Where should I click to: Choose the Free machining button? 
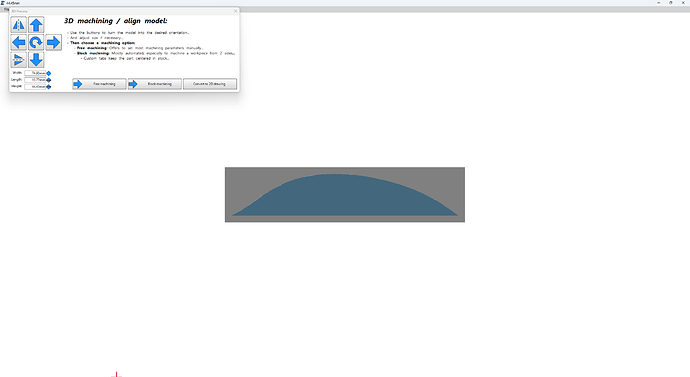pyautogui.click(x=99, y=84)
